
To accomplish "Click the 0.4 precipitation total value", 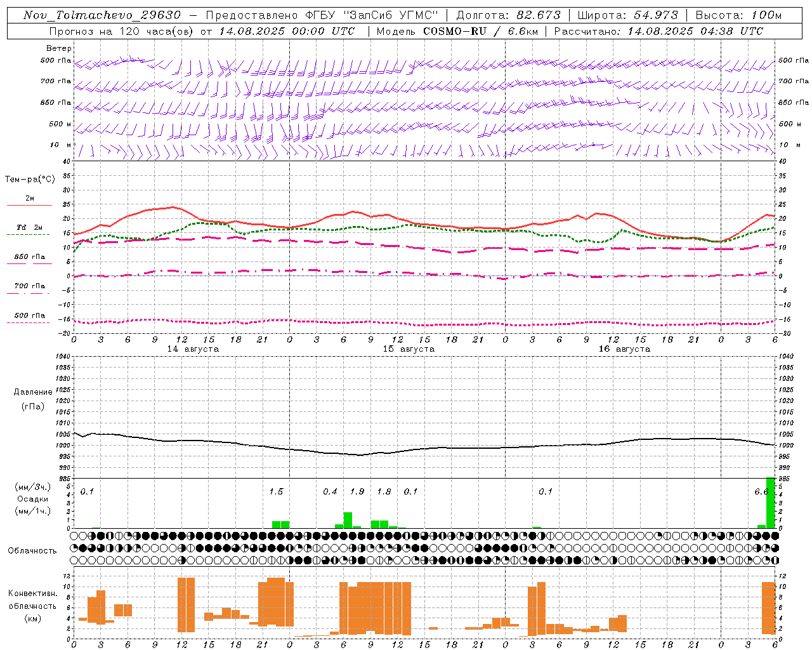I will click(x=330, y=492).
